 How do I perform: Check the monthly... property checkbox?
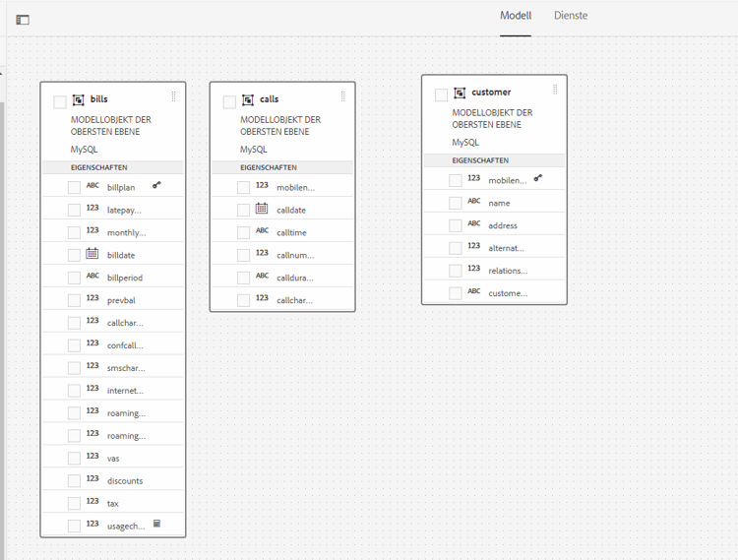74,232
